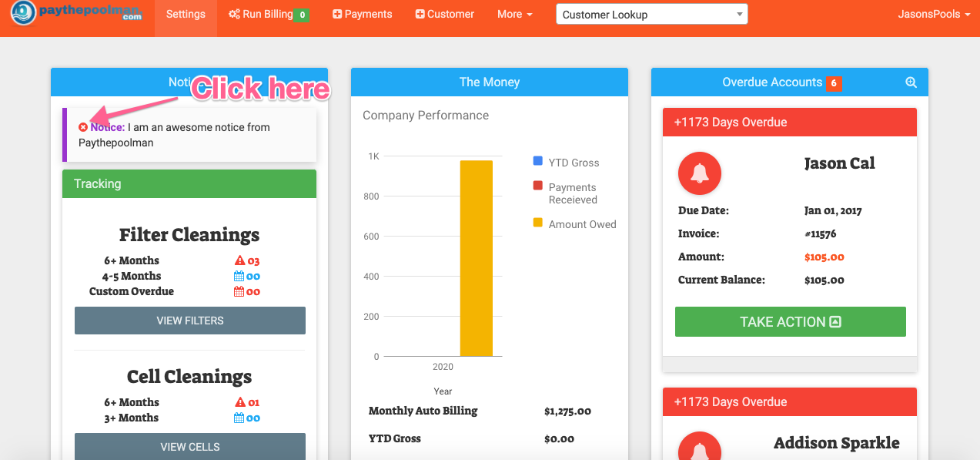Click the VIEW FILTERS button
Viewport: 980px width, 460px height.
coord(190,321)
